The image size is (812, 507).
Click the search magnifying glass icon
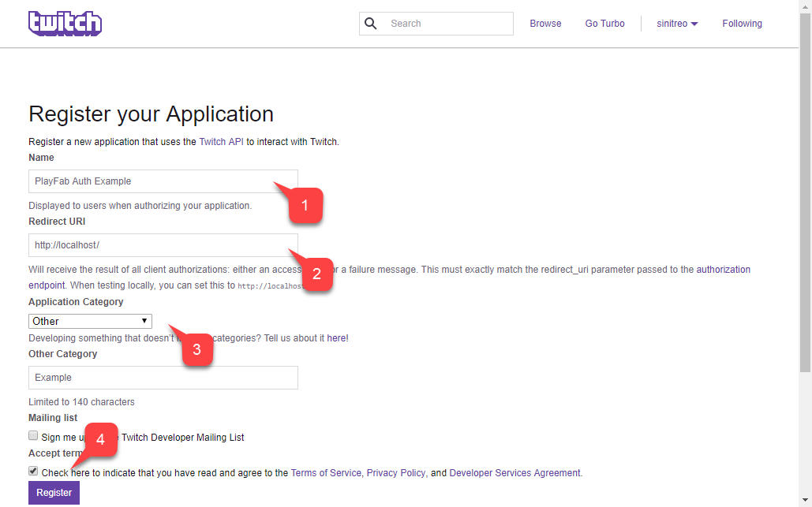(371, 23)
